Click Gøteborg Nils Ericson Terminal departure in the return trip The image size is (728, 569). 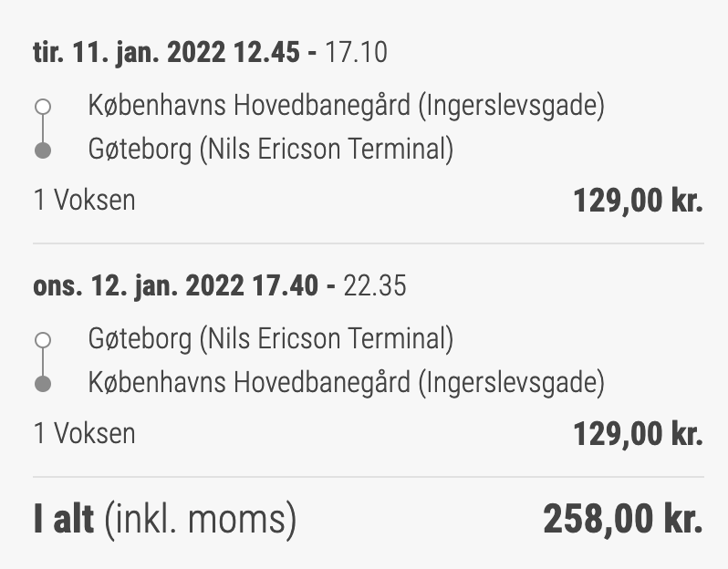(271, 339)
